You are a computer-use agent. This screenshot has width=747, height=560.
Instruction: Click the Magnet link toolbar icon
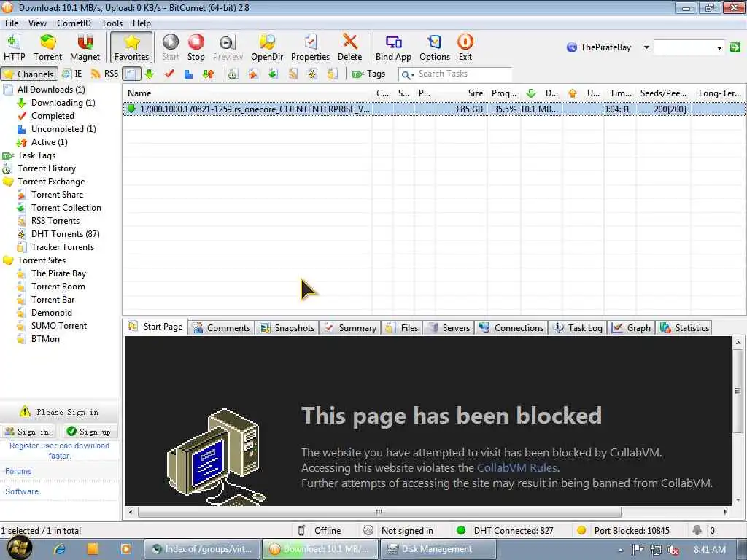point(85,47)
